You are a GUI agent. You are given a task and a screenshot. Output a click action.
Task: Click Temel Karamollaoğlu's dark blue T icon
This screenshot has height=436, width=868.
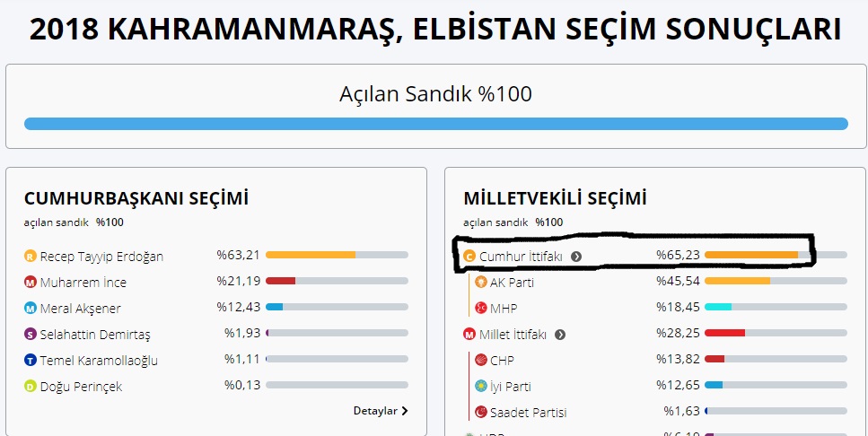(x=31, y=361)
